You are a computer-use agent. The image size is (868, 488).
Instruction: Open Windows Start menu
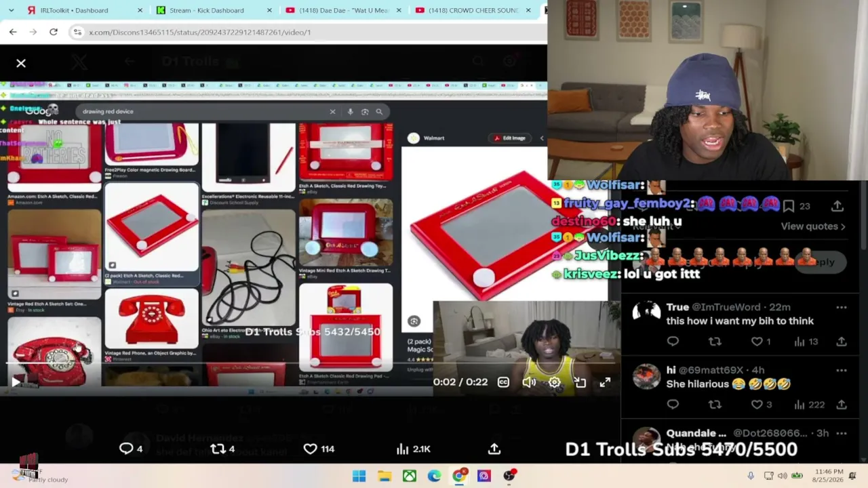[359, 476]
